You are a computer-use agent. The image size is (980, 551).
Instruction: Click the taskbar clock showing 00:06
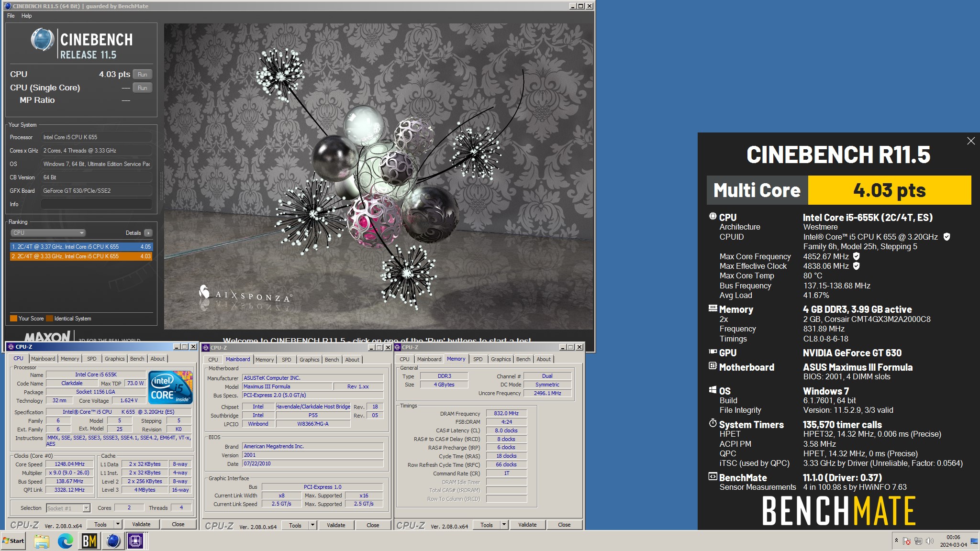pos(953,541)
